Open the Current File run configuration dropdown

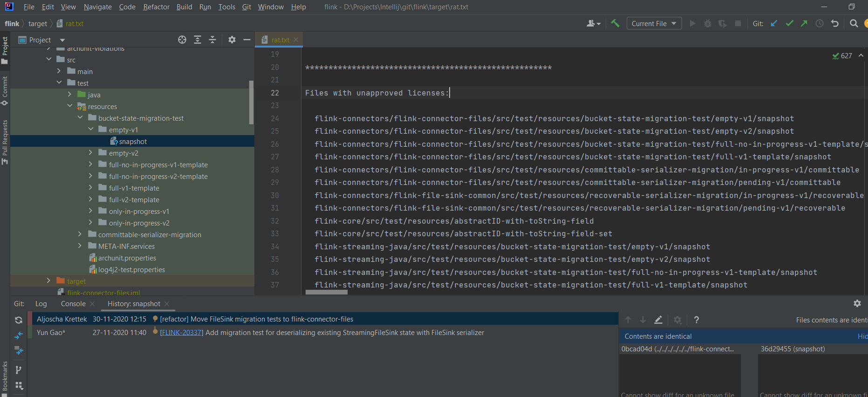pyautogui.click(x=654, y=23)
